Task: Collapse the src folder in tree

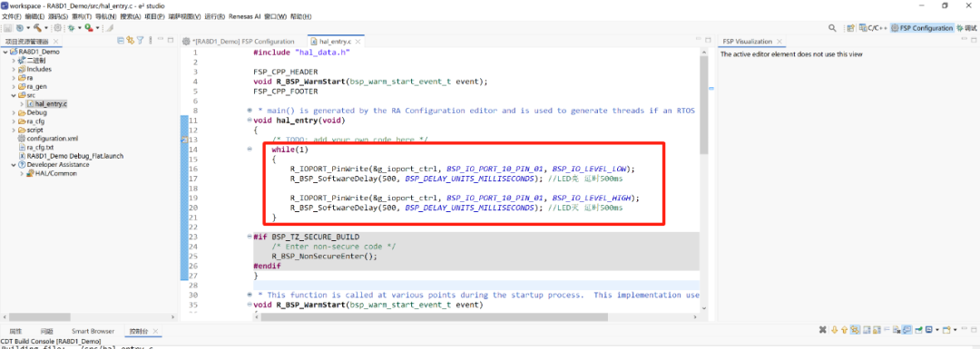Action: point(14,95)
